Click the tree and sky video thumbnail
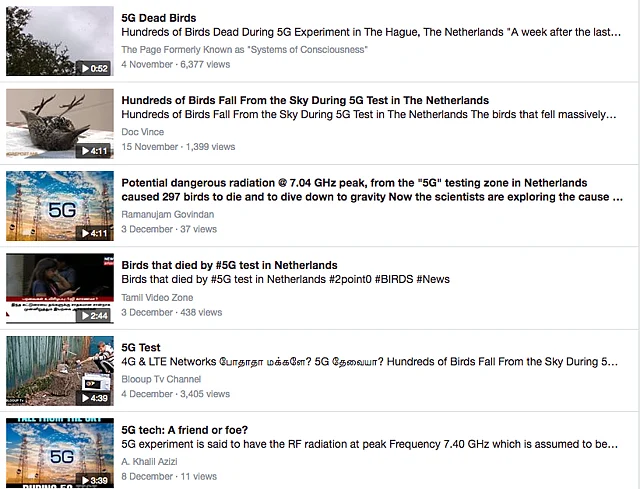 click(60, 41)
